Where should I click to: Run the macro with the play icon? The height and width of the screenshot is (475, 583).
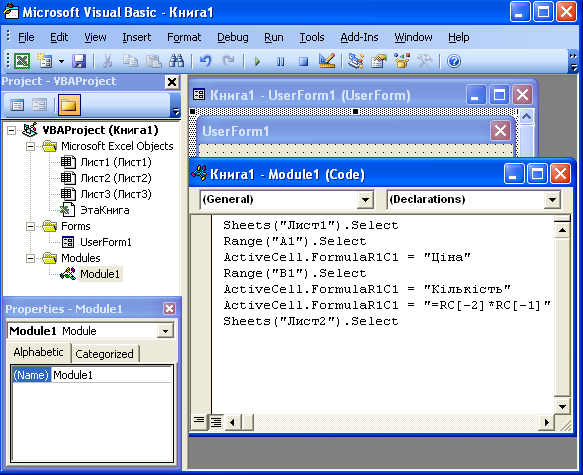click(x=257, y=61)
